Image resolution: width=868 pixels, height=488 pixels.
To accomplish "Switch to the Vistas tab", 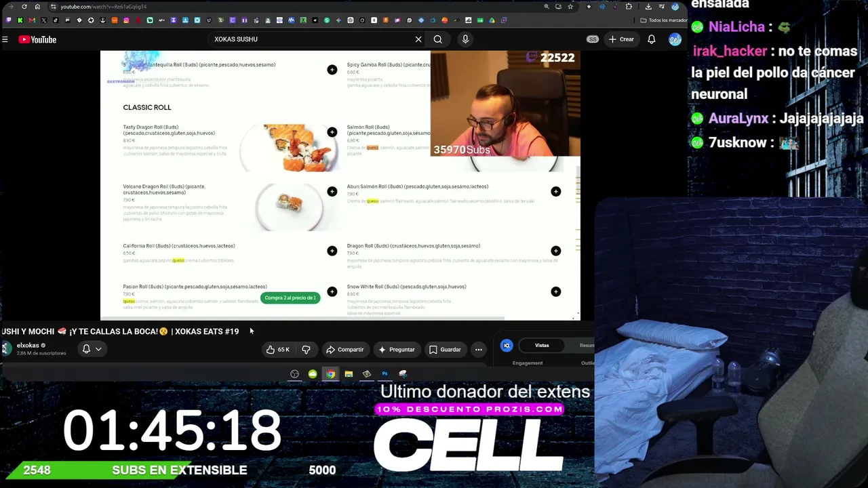I will coord(542,346).
